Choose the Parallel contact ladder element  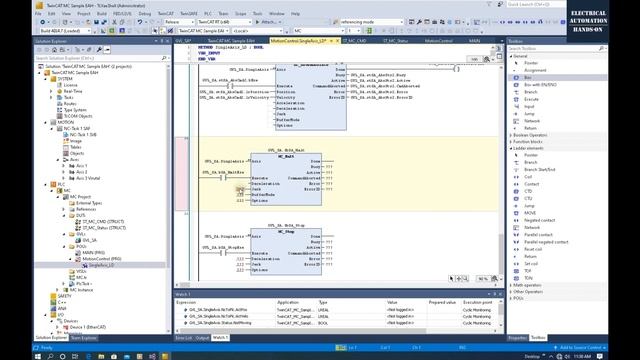click(538, 235)
